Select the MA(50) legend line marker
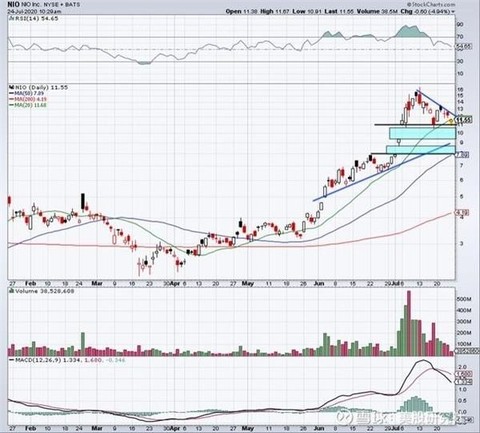The image size is (480, 433). (x=11, y=93)
